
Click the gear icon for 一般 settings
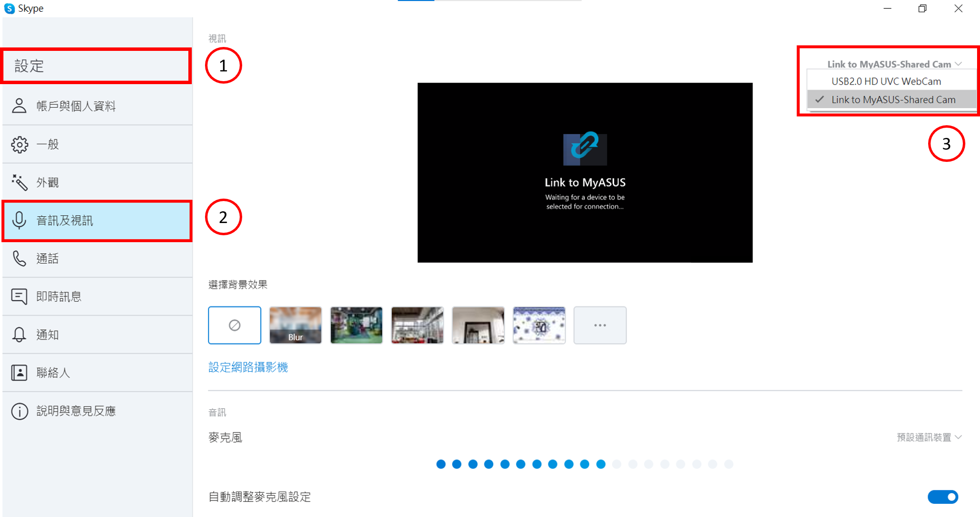pyautogui.click(x=19, y=144)
